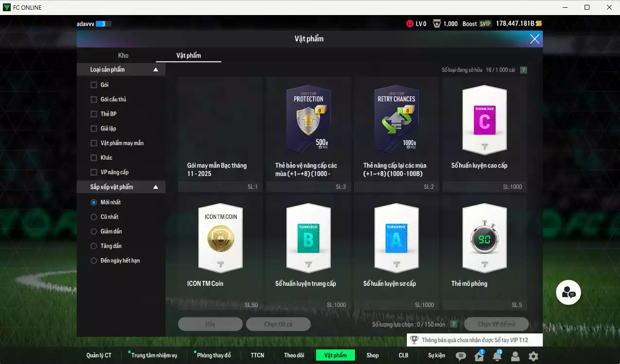Open the VIP T12 gift notification
The height and width of the screenshot is (364, 620).
pyautogui.click(x=474, y=340)
